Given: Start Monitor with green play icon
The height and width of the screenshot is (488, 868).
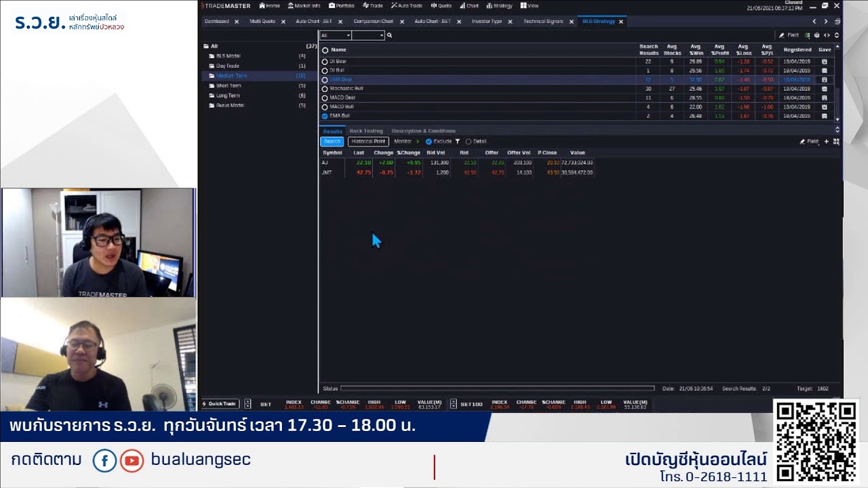Looking at the screenshot, I should click(x=418, y=142).
